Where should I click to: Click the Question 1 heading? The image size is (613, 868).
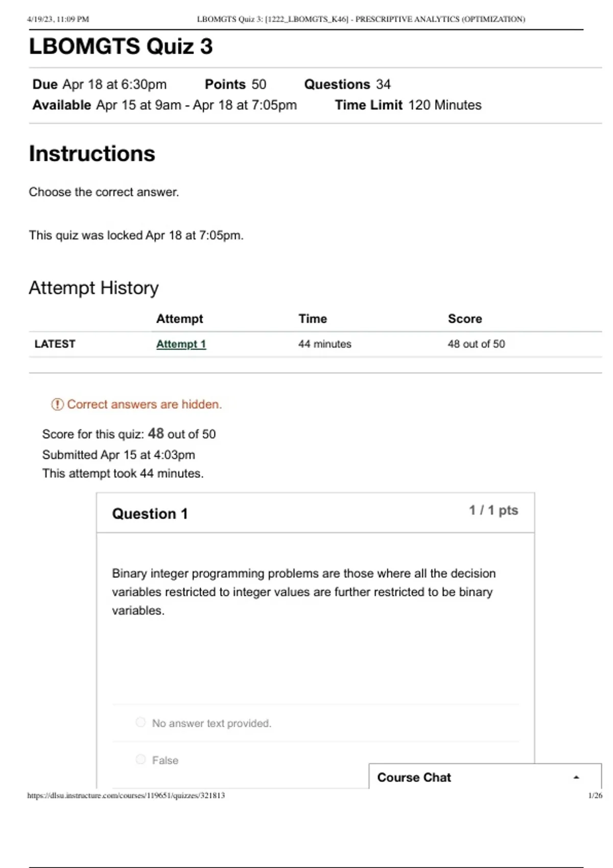click(x=150, y=514)
